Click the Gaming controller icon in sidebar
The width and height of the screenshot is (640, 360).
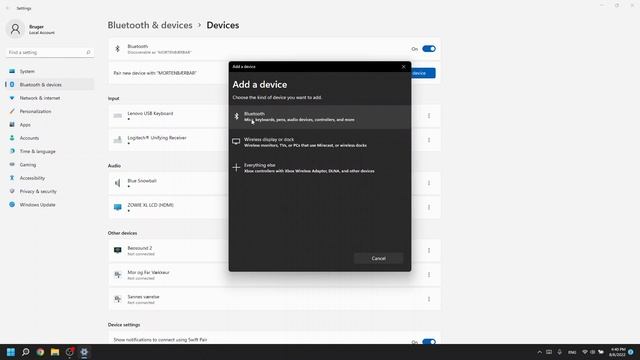12,164
